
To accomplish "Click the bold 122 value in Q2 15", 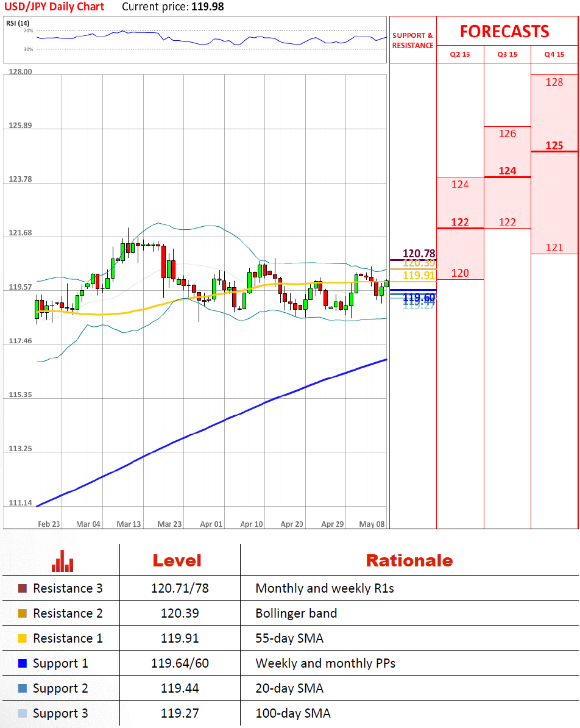I will point(460,223).
